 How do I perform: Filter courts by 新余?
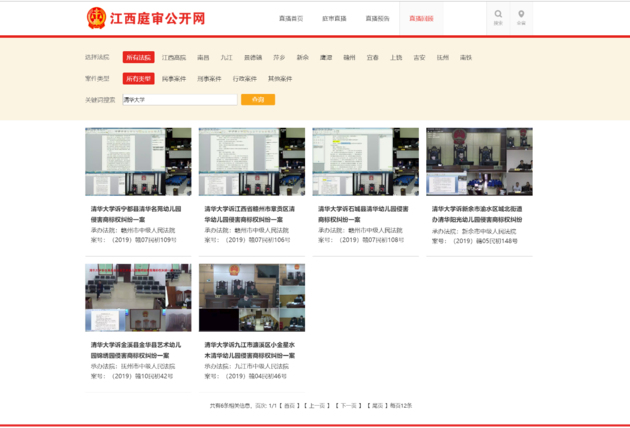coord(303,57)
